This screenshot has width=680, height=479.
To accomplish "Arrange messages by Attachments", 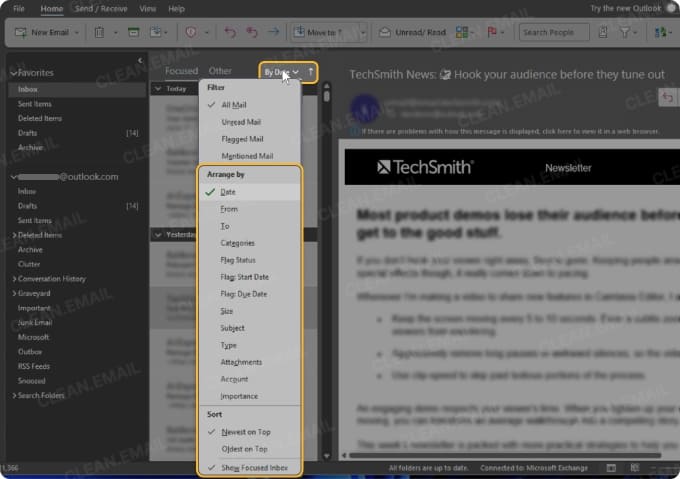I will pyautogui.click(x=249, y=362).
